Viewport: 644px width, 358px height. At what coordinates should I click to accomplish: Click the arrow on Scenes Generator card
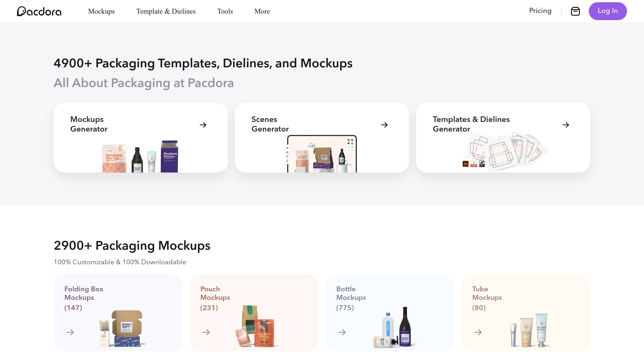pos(384,125)
